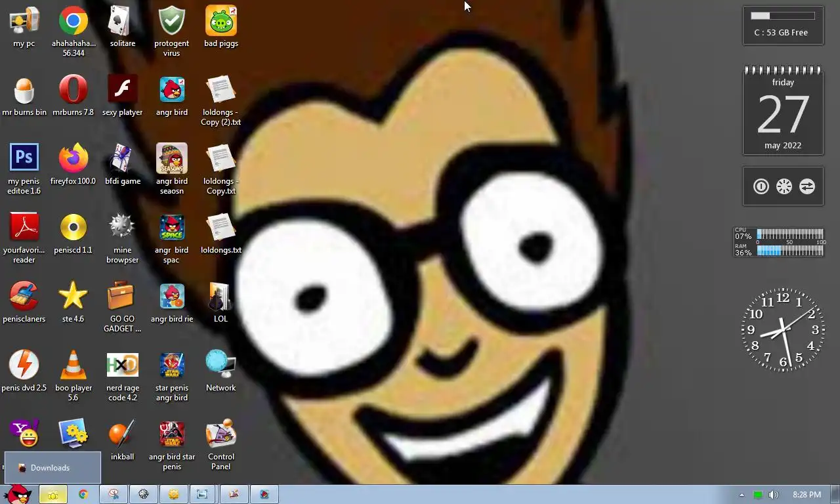This screenshot has width=840, height=504.
Task: Open the 'solitare' card game icon
Action: [123, 28]
